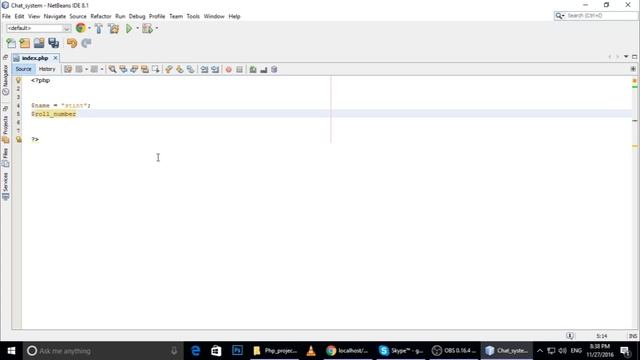640x360 pixels.
Task: Open search options dropdown by magnifier
Action: tap(560, 16)
